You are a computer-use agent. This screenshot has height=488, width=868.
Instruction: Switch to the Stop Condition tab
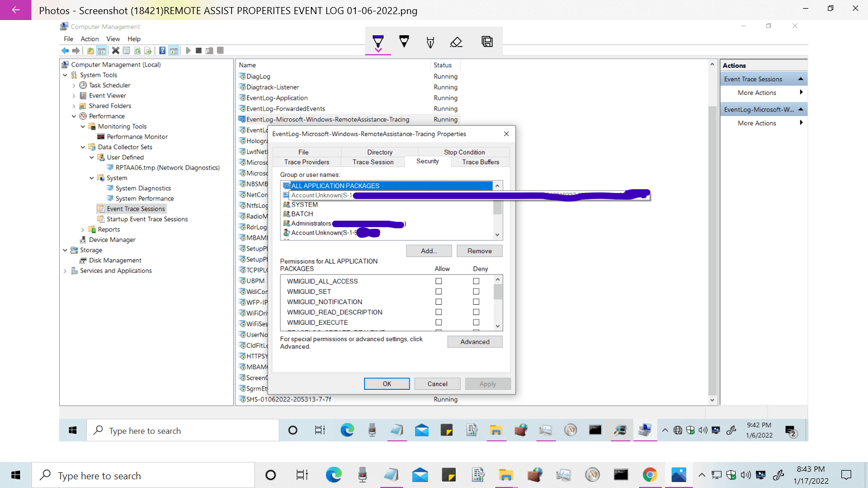(x=464, y=152)
